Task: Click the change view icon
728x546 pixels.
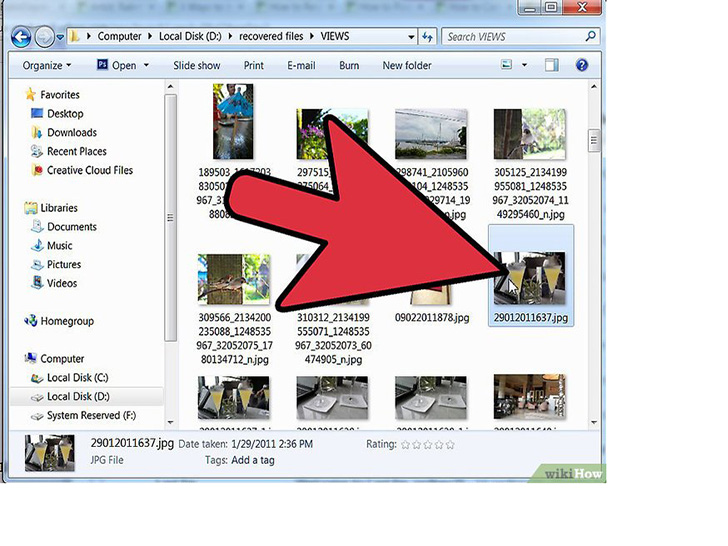Action: (507, 65)
